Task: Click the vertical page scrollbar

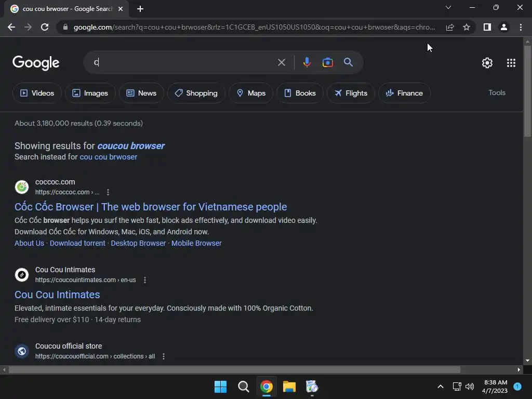Action: (527, 91)
